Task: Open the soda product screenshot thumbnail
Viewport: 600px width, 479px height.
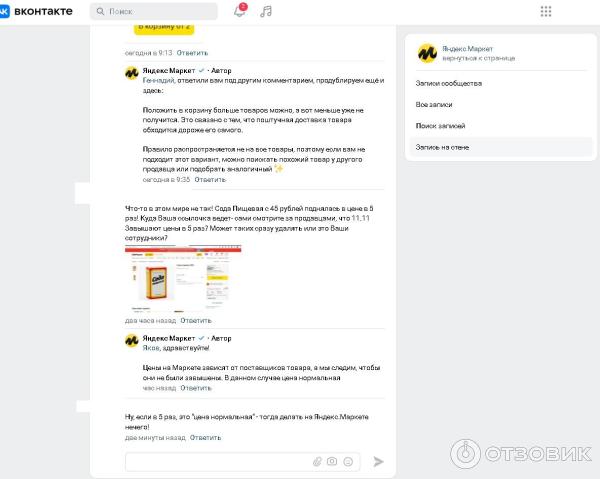Action: [x=183, y=279]
